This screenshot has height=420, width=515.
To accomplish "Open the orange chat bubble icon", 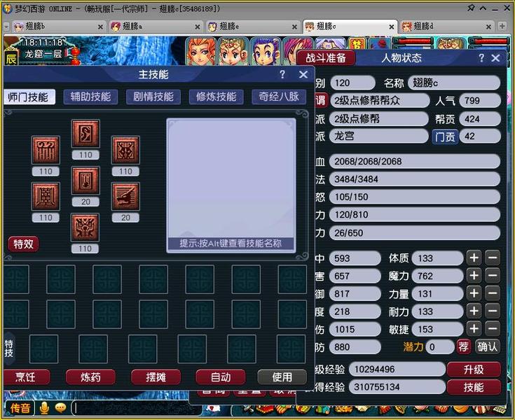I will click(x=60, y=408).
